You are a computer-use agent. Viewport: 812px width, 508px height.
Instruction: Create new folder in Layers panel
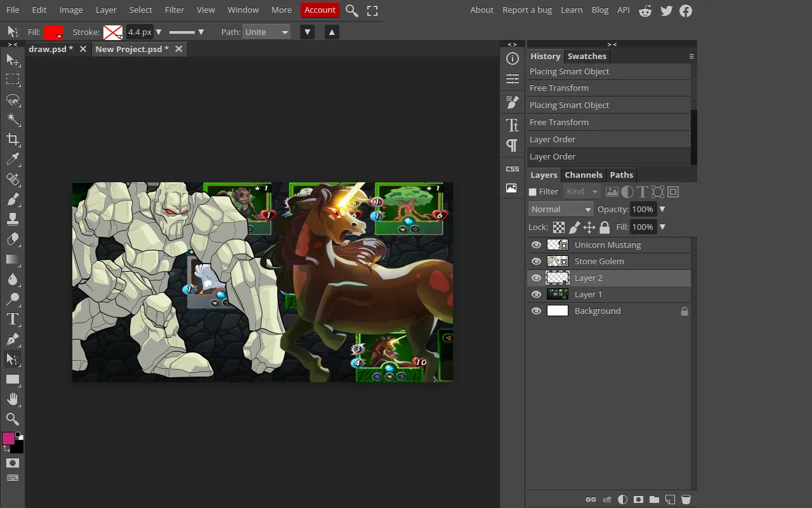click(654, 500)
